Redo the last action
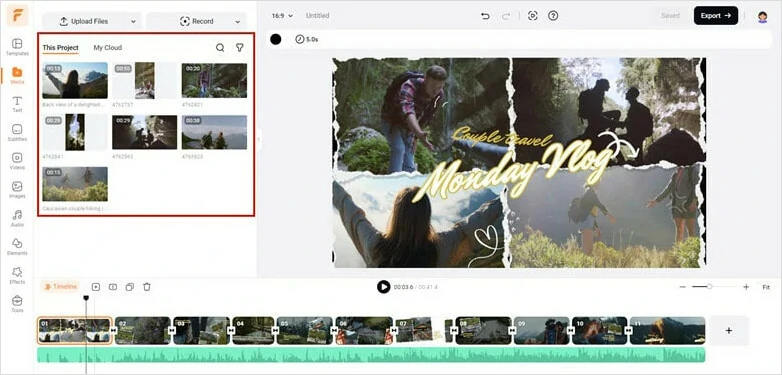Screen dimensions: 782x375 (506, 16)
